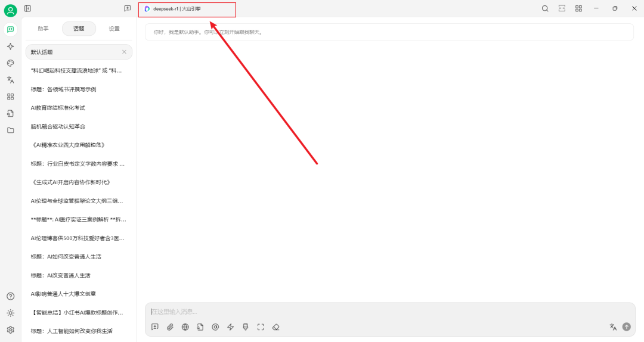644x342 pixels.
Task: Create new topic from top bar
Action: [x=128, y=8]
